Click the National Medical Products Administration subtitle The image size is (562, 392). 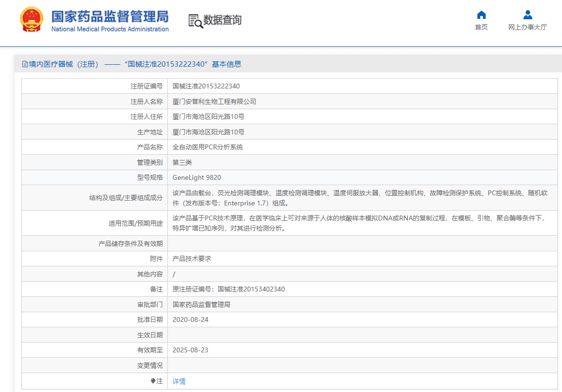coord(110,29)
